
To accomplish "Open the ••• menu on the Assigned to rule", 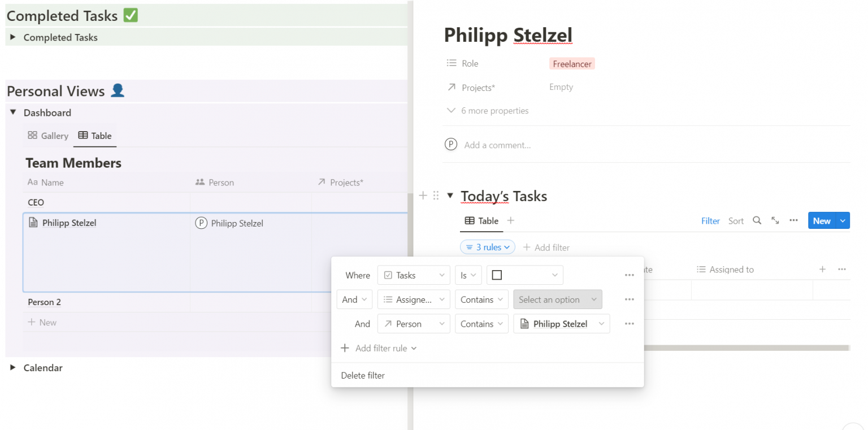I will click(x=630, y=299).
